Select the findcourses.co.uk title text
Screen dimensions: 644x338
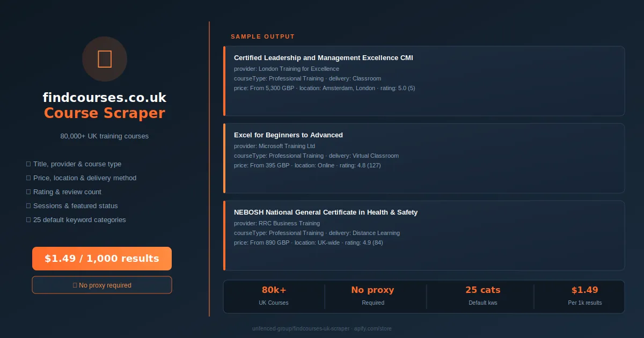point(105,98)
